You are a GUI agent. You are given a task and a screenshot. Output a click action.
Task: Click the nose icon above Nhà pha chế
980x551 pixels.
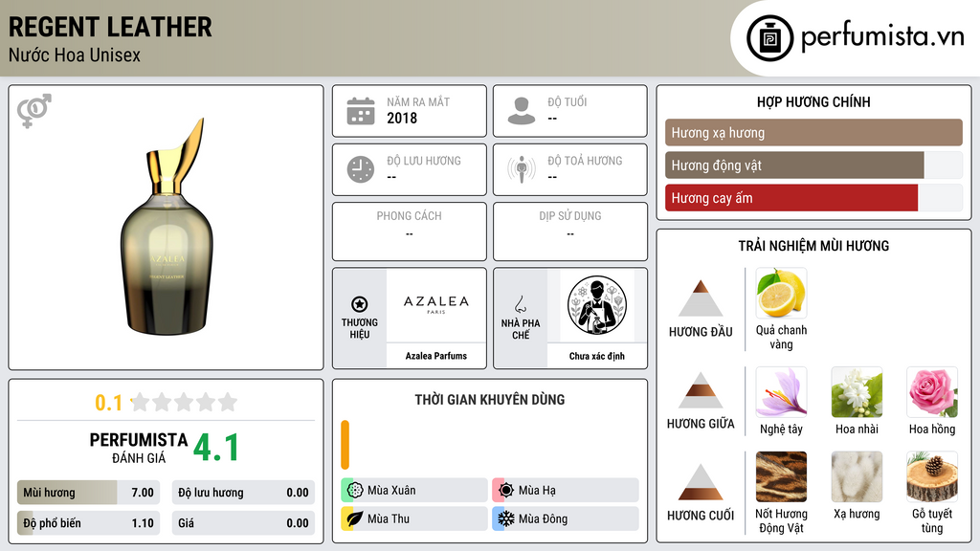tap(520, 304)
